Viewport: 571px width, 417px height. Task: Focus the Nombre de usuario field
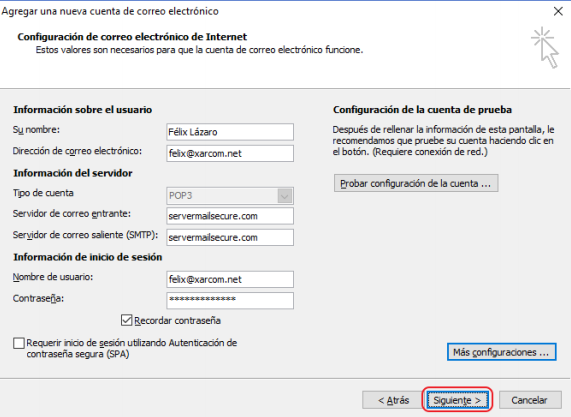pos(230,280)
